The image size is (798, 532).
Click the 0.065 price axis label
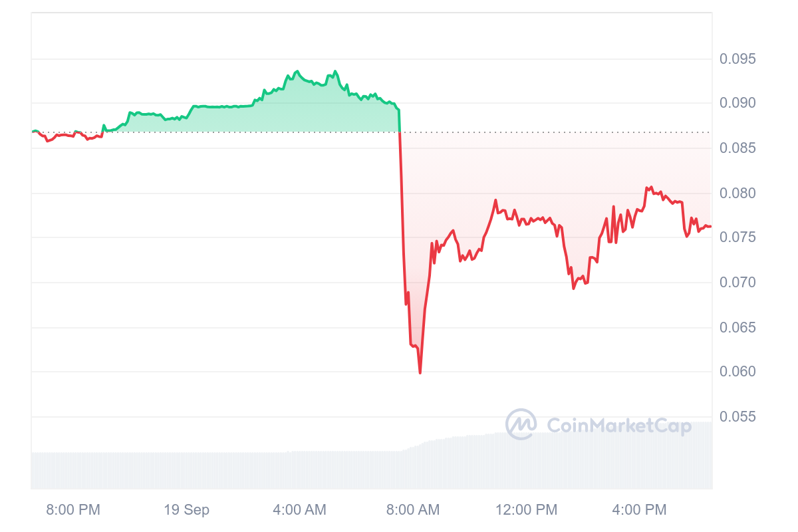click(x=737, y=328)
